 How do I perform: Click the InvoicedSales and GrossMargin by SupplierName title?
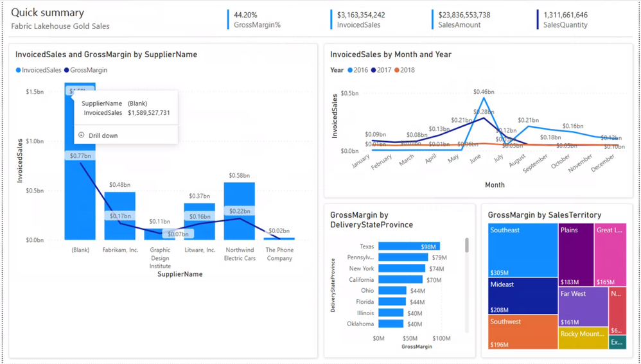106,55
